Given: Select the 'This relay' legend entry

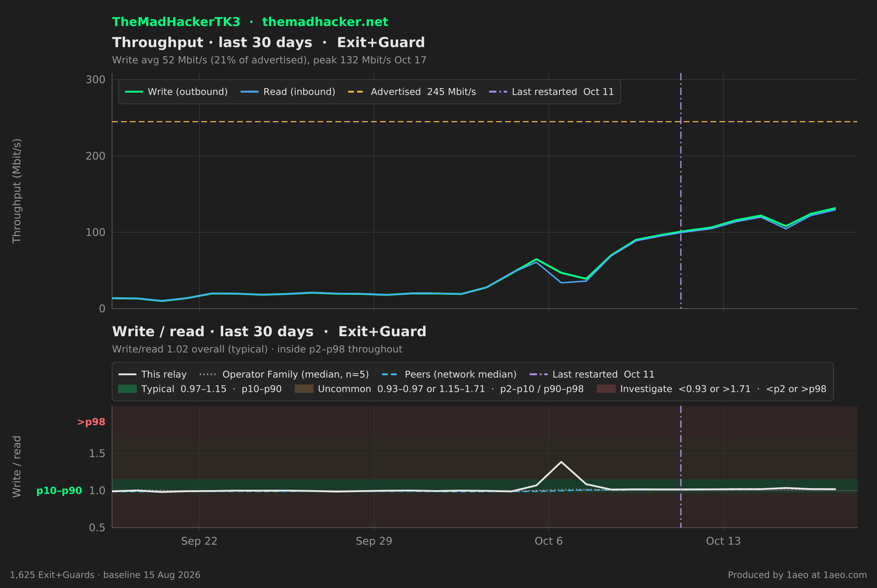Looking at the screenshot, I should tap(153, 374).
